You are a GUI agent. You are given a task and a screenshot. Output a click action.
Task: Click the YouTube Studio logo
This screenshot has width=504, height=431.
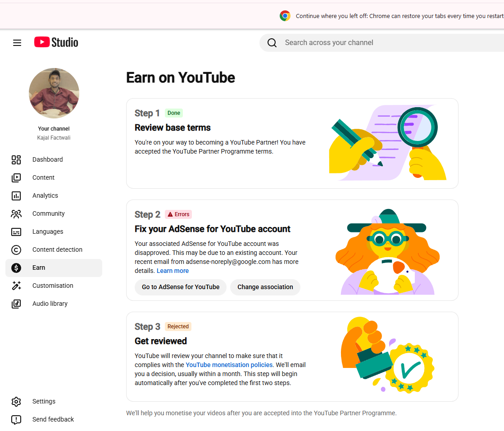click(56, 42)
